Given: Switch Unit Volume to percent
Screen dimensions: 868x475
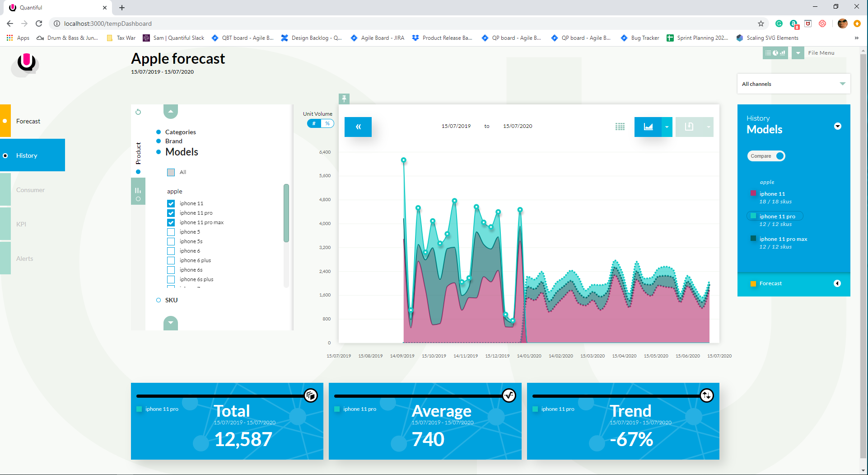Looking at the screenshot, I should click(327, 124).
